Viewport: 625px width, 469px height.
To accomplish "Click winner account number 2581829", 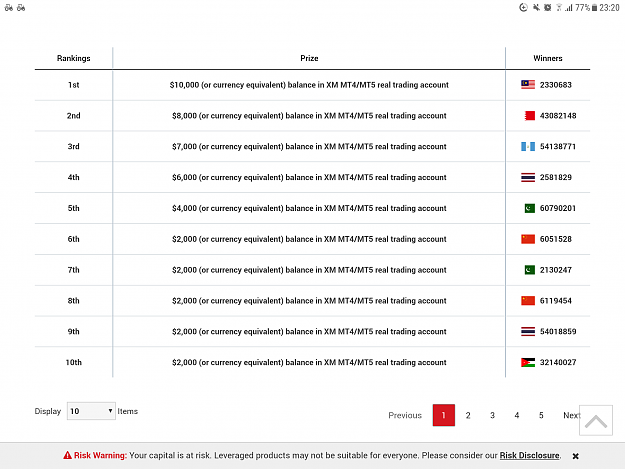I will (x=556, y=177).
